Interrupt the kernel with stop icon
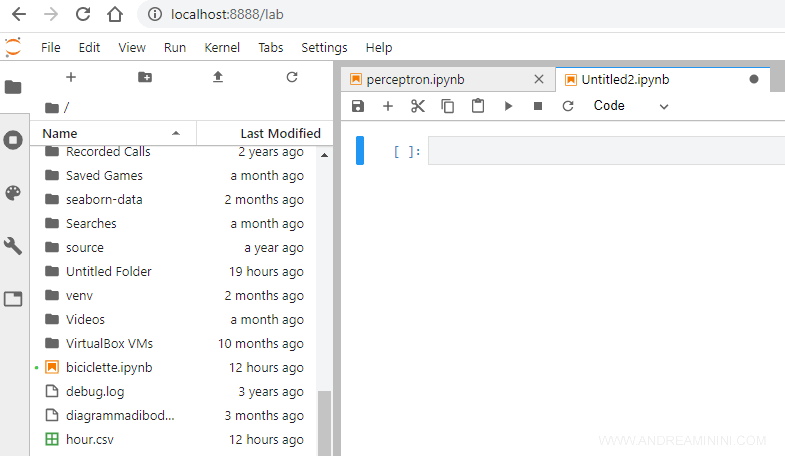 coord(538,106)
